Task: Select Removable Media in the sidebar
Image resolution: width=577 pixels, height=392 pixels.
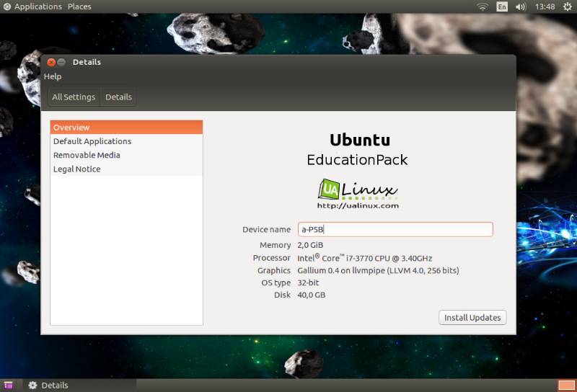Action: (126, 155)
